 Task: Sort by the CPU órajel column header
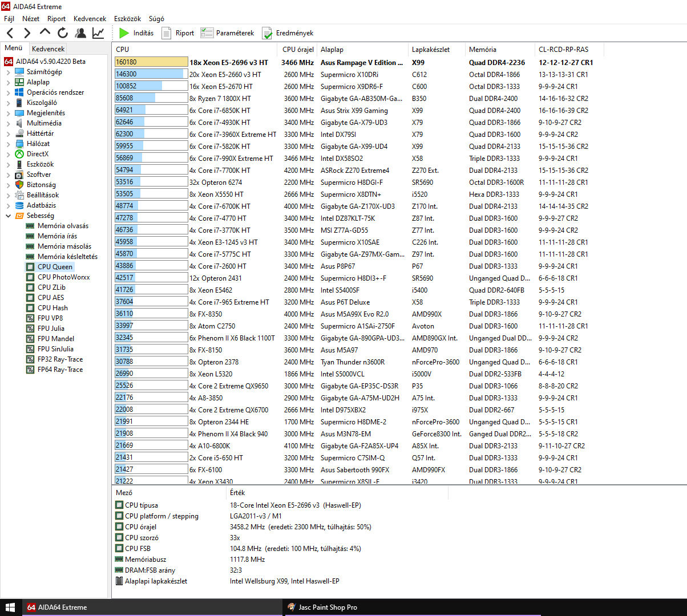click(x=298, y=50)
